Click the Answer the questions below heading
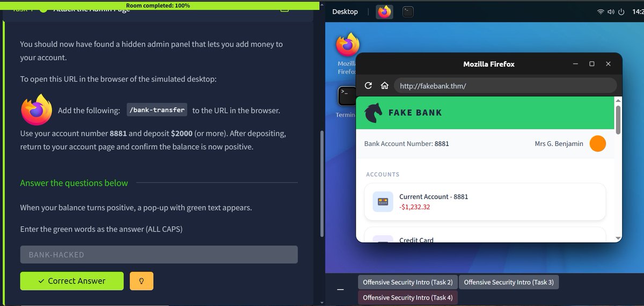This screenshot has height=306, width=644. [74, 183]
